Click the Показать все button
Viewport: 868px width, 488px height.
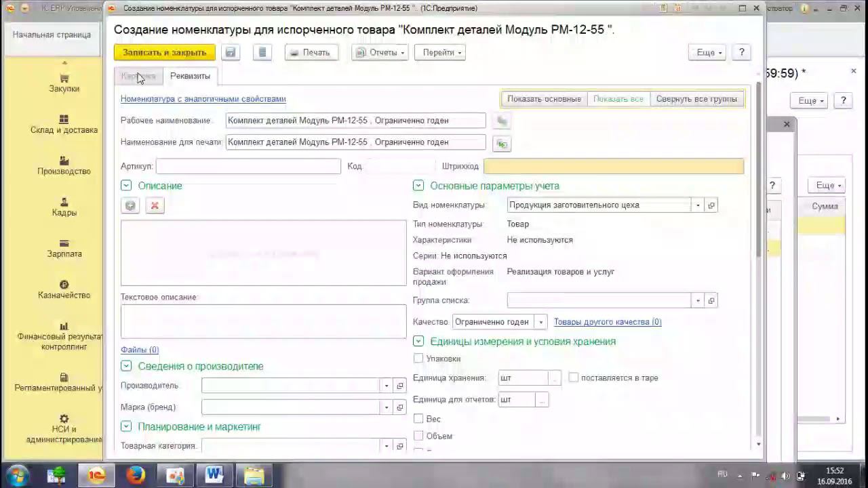tap(618, 99)
